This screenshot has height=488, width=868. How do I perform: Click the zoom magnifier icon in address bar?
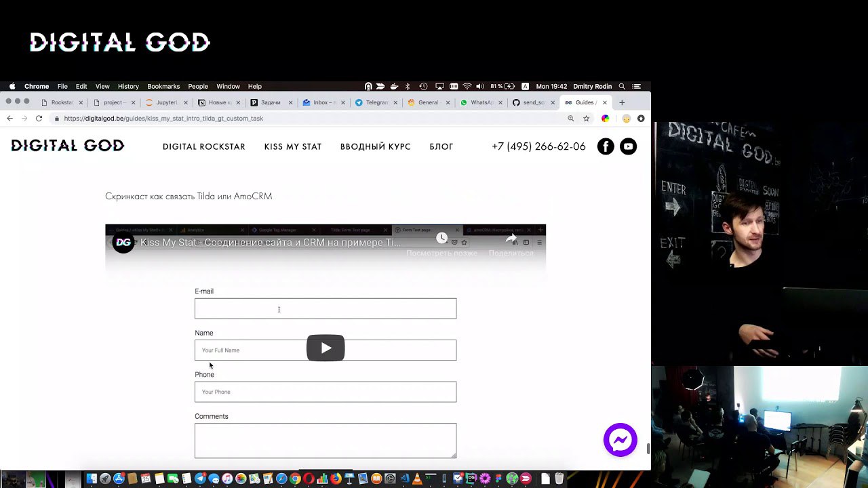point(571,118)
